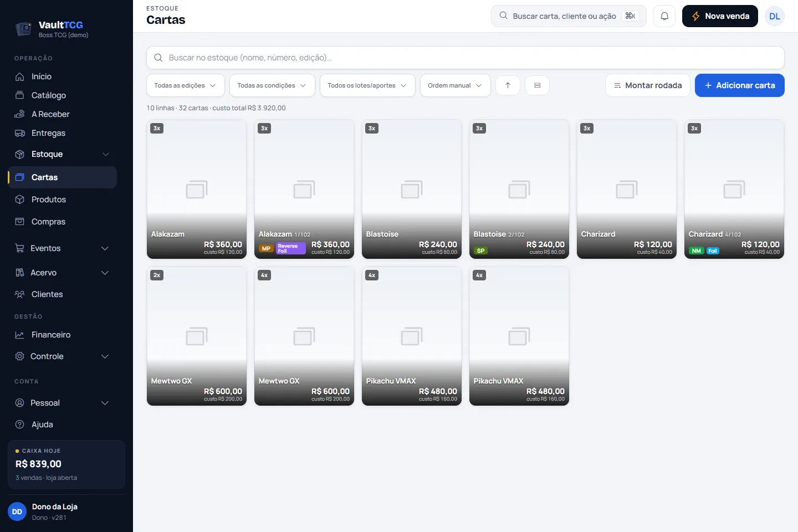Click Adicionar carta button
Image resolution: width=798 pixels, height=532 pixels.
click(740, 85)
